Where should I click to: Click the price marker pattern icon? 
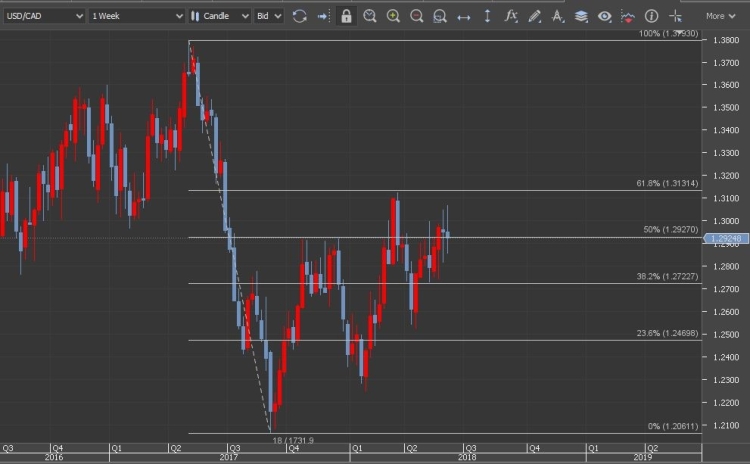point(628,17)
